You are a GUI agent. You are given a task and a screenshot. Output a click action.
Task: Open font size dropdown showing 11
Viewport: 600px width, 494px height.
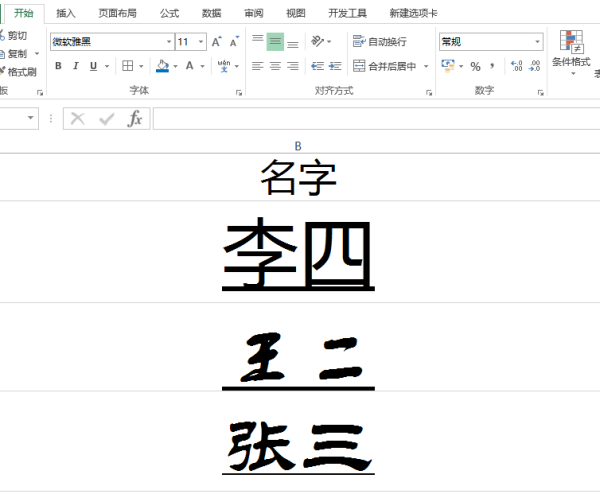[201, 41]
